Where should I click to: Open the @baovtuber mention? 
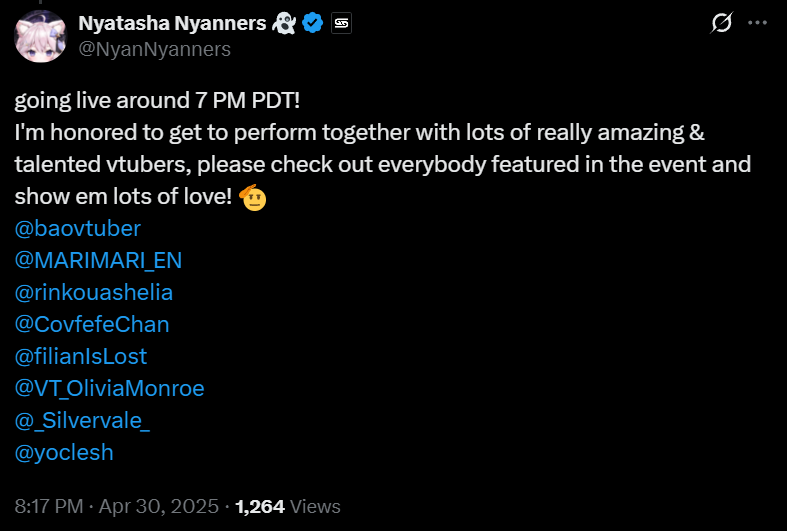[78, 229]
